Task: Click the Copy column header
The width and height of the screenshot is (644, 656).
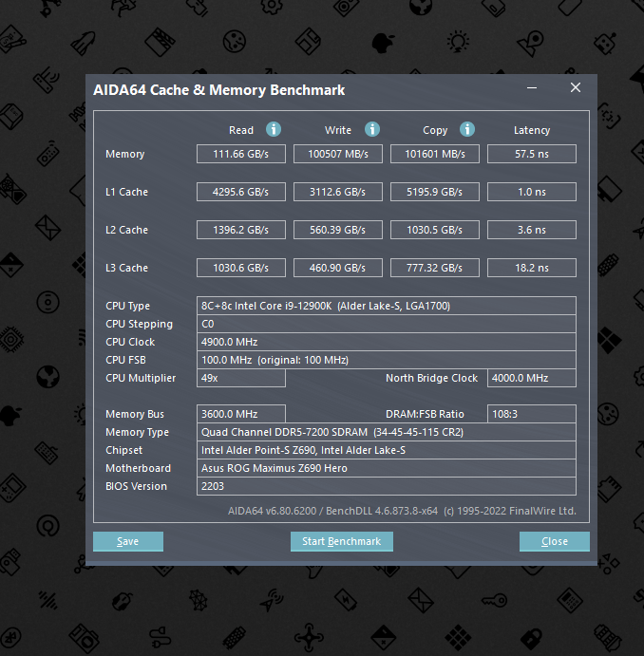Action: point(435,130)
